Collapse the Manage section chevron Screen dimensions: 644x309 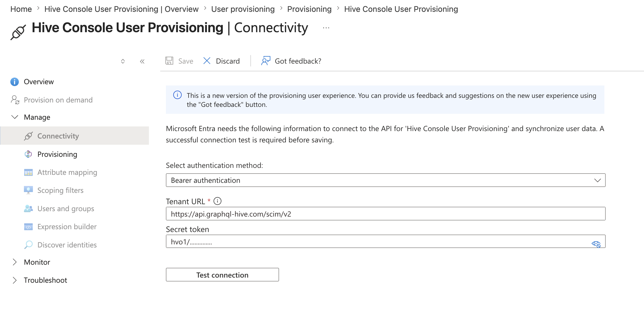pos(15,117)
